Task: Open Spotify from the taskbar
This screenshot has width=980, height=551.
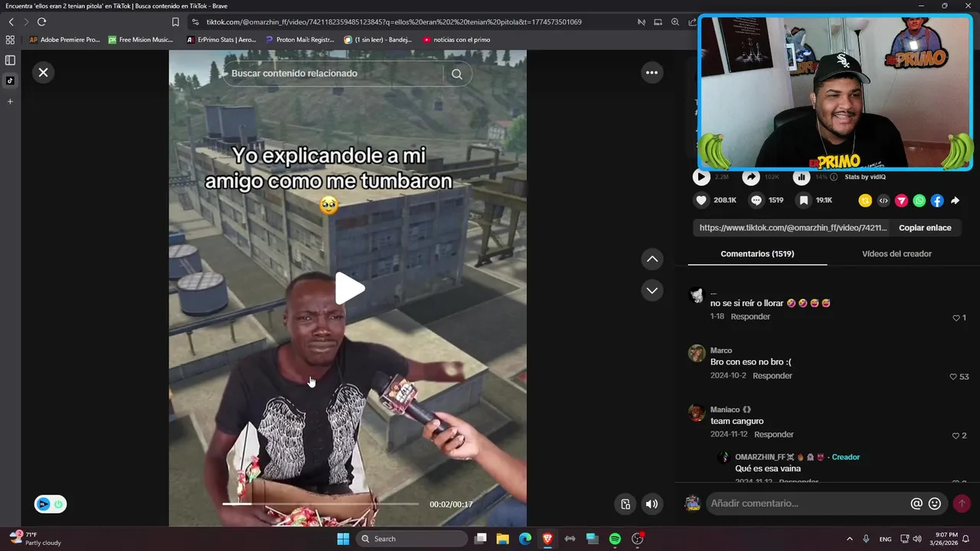Action: (615, 539)
